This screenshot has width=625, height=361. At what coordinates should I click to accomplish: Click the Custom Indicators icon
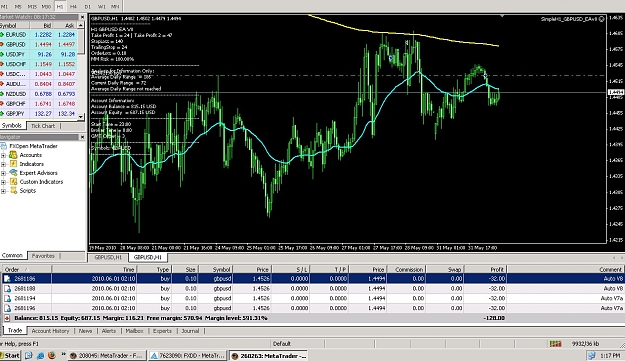pyautogui.click(x=13, y=182)
